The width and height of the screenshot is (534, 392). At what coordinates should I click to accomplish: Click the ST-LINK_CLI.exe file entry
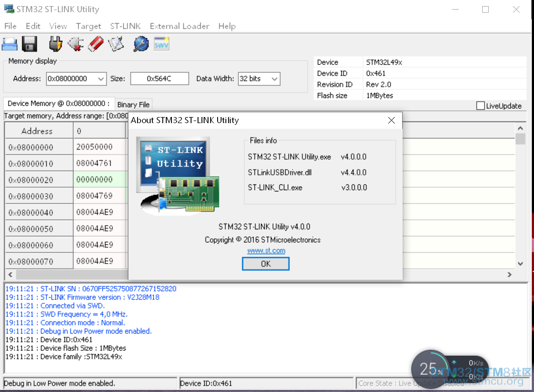pyautogui.click(x=275, y=188)
